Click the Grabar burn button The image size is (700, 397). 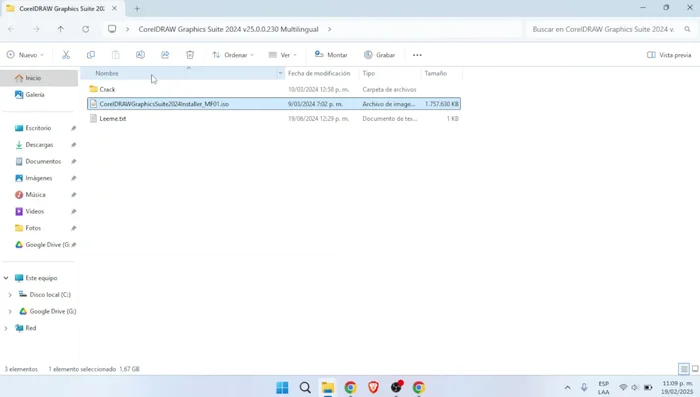point(379,55)
